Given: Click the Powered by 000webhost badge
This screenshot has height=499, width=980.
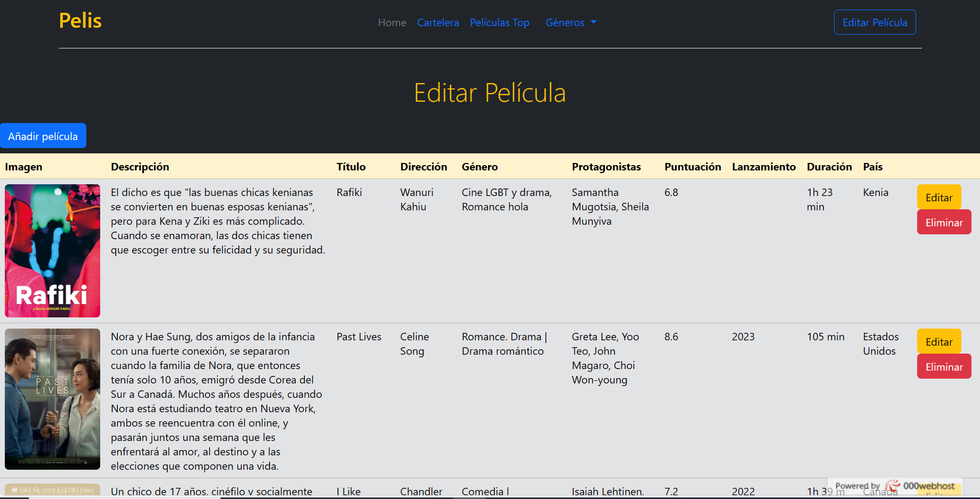Looking at the screenshot, I should (x=895, y=486).
